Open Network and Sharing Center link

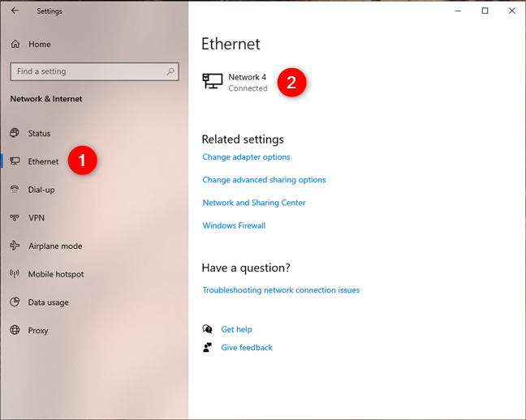254,203
